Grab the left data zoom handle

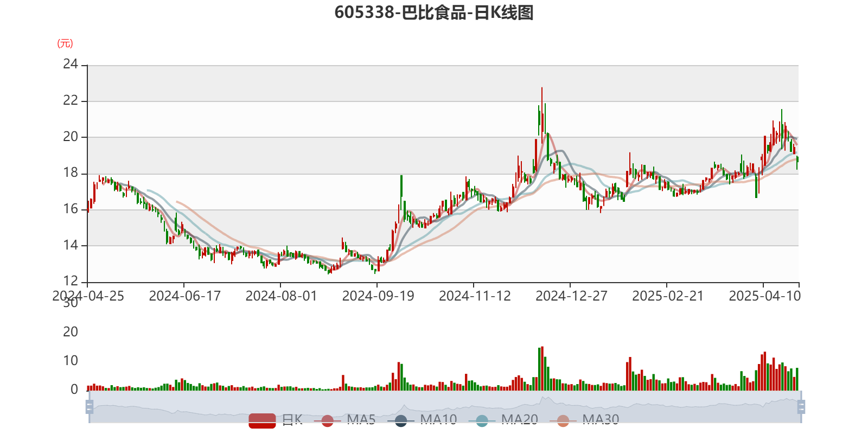click(90, 407)
